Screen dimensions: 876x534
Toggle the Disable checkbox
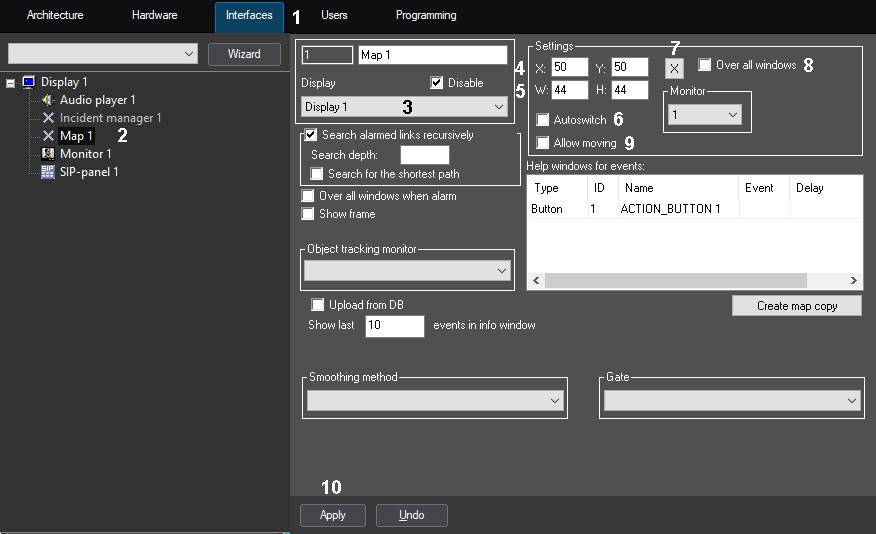(437, 83)
